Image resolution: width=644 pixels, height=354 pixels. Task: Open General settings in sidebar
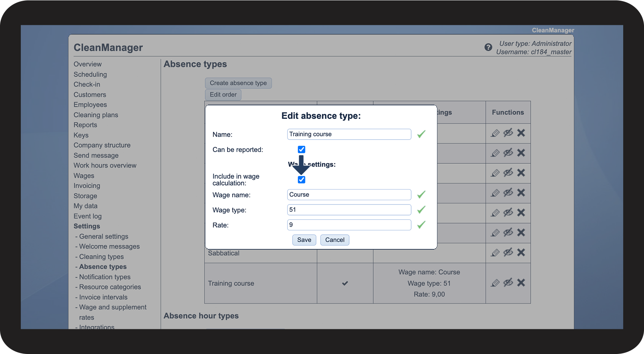(104, 237)
